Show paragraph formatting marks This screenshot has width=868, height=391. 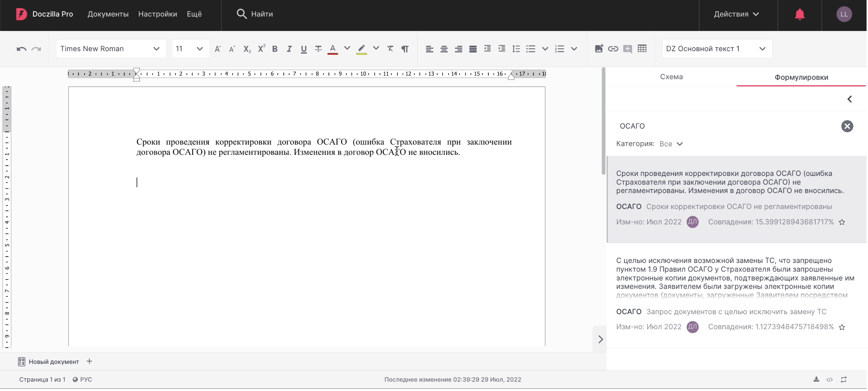coord(405,49)
